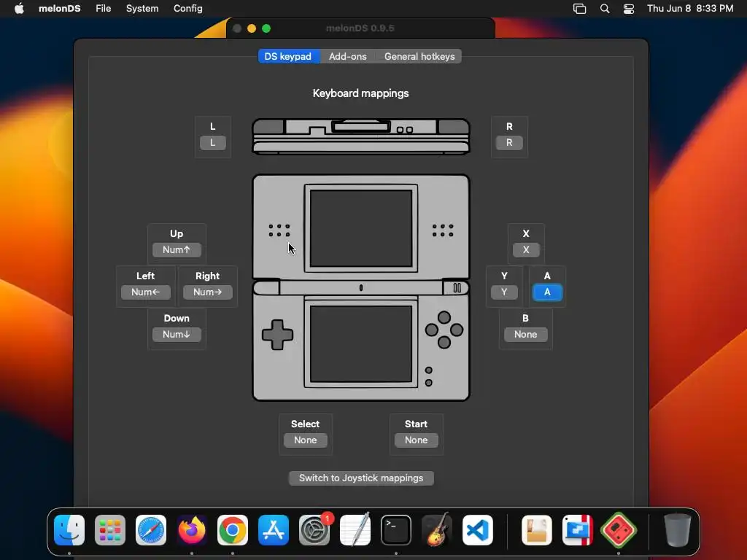Click the Y mapping button
The width and height of the screenshot is (747, 560).
tap(504, 292)
